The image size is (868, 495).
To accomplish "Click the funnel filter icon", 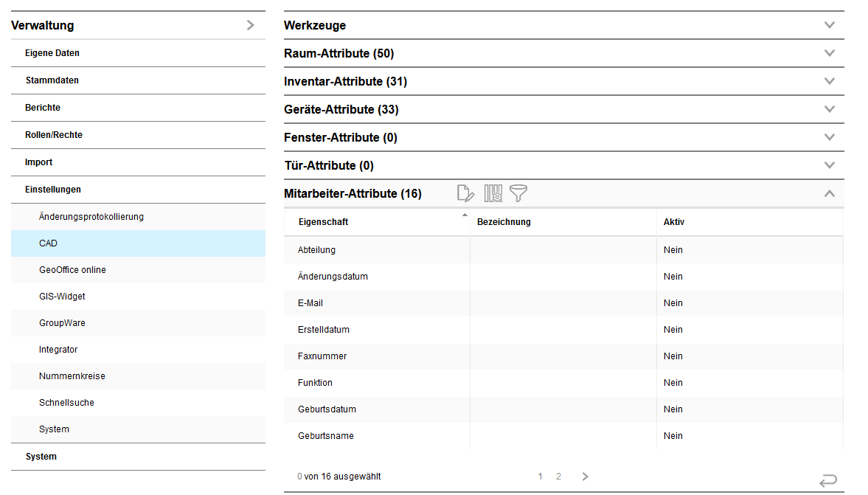I will pos(518,194).
